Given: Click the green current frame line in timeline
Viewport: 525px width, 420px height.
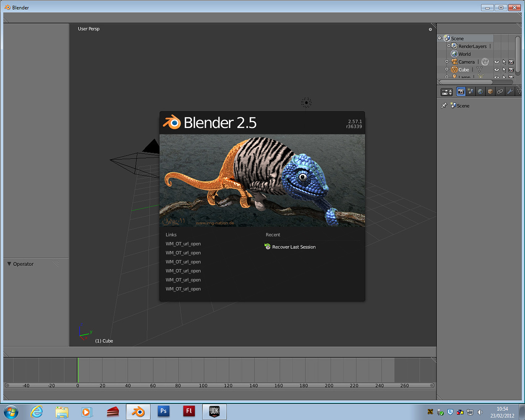Looking at the screenshot, I should [x=78, y=370].
